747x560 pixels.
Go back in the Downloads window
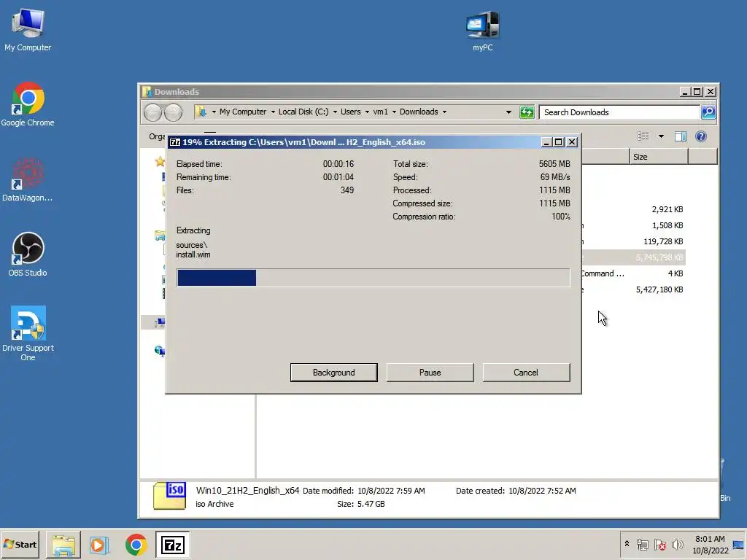pos(153,112)
